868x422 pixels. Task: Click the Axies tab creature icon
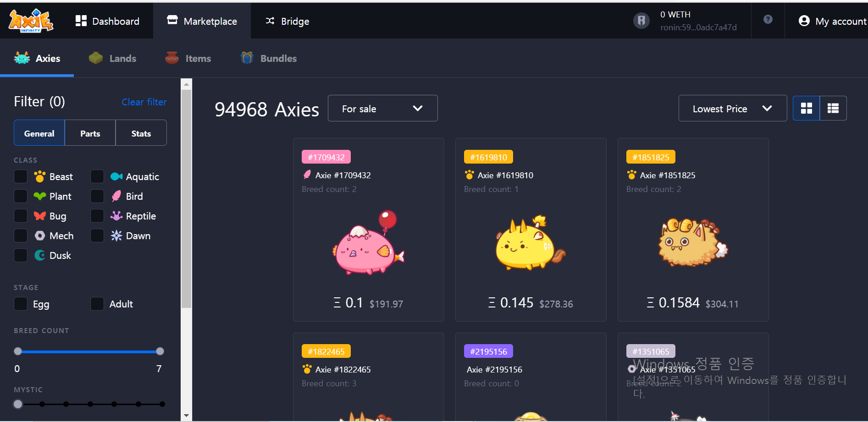tap(22, 58)
